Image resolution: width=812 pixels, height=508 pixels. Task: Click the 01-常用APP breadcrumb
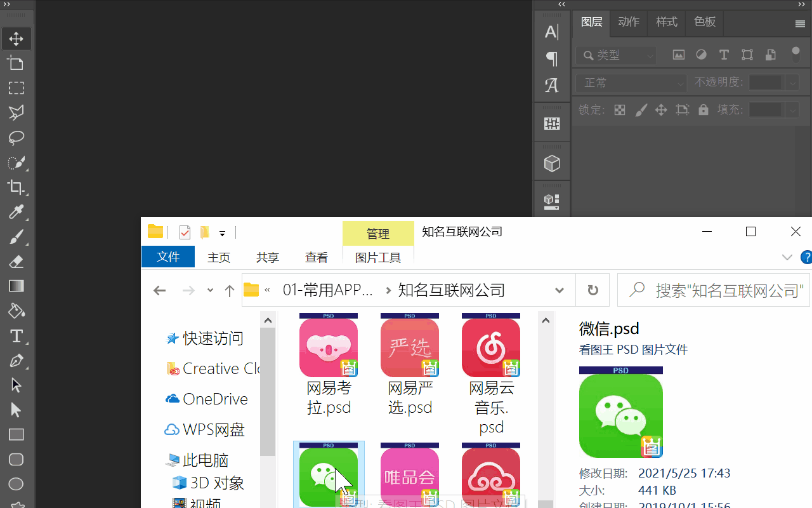click(328, 290)
